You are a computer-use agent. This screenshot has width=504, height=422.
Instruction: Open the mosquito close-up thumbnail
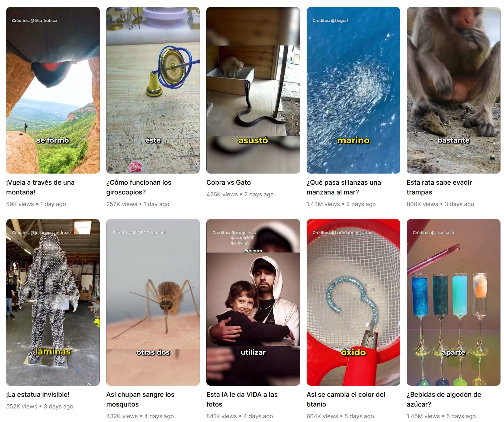153,302
